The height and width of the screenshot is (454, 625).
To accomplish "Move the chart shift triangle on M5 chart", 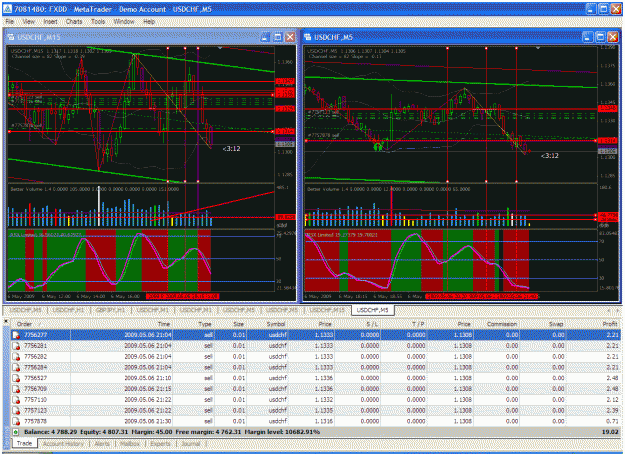I will click(538, 48).
